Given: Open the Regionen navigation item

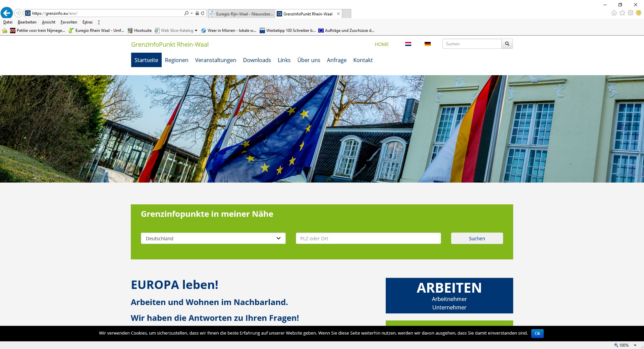Looking at the screenshot, I should (176, 60).
